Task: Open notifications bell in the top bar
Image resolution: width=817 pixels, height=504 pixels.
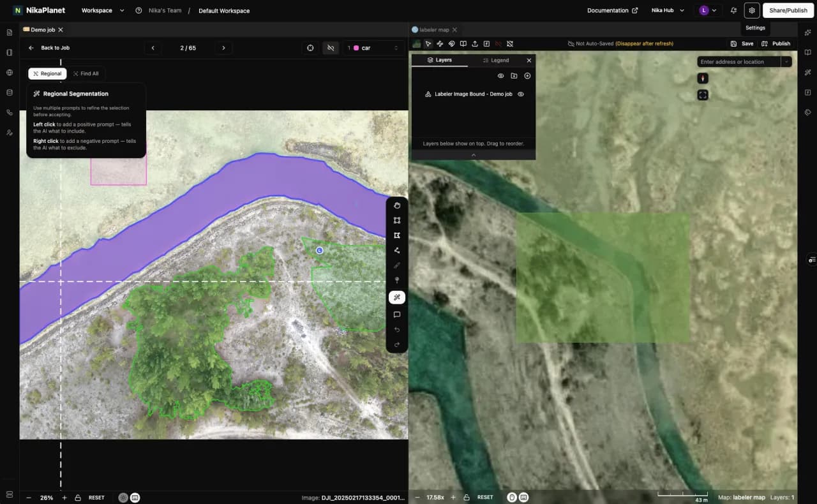Action: click(733, 10)
